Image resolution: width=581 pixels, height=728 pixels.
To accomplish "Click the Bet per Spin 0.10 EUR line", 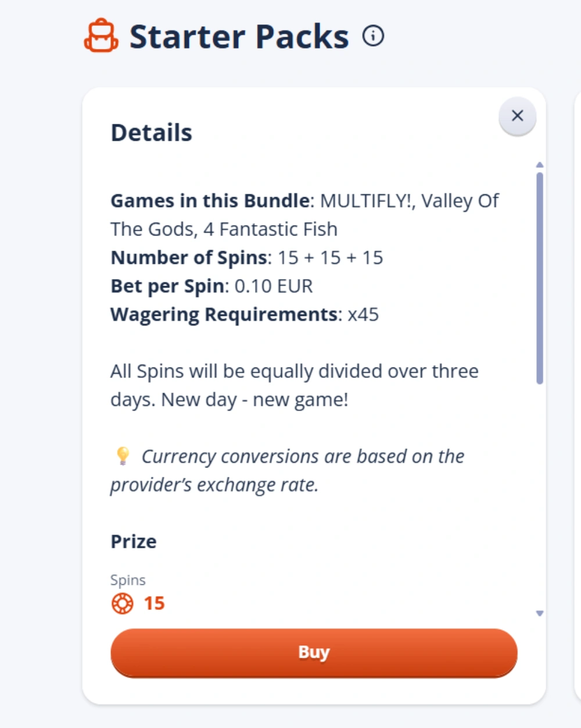I will pyautogui.click(x=212, y=286).
